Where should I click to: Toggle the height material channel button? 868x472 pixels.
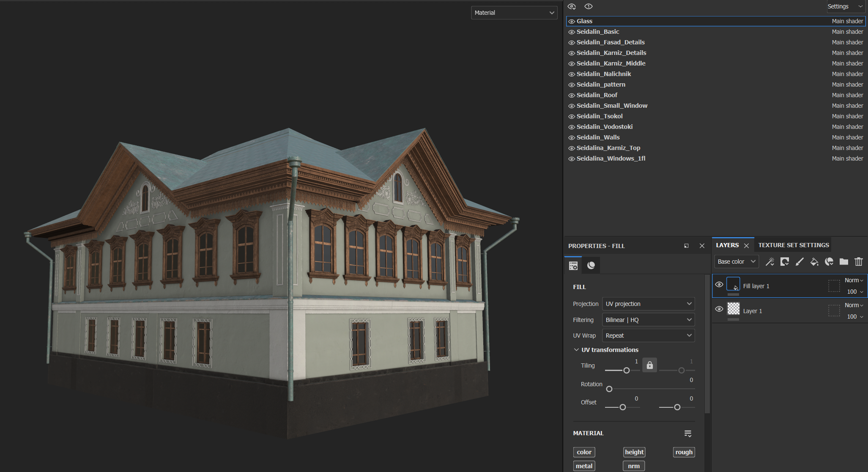click(634, 452)
